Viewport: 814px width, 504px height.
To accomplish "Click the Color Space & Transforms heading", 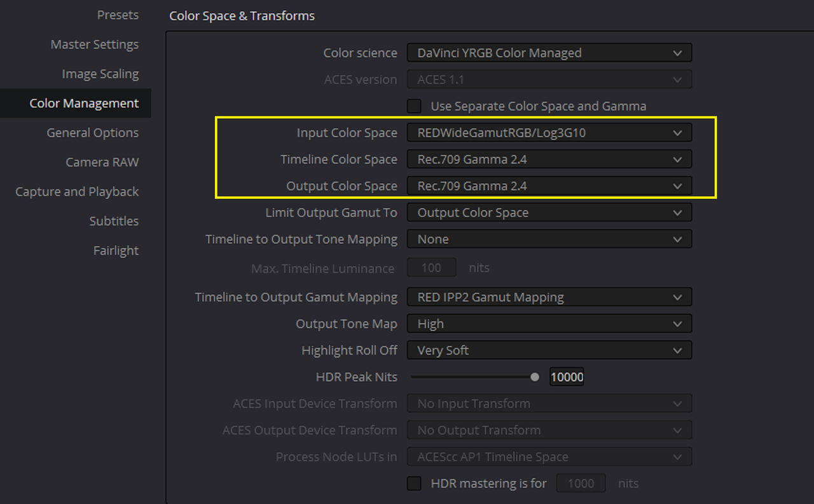I will click(x=242, y=16).
